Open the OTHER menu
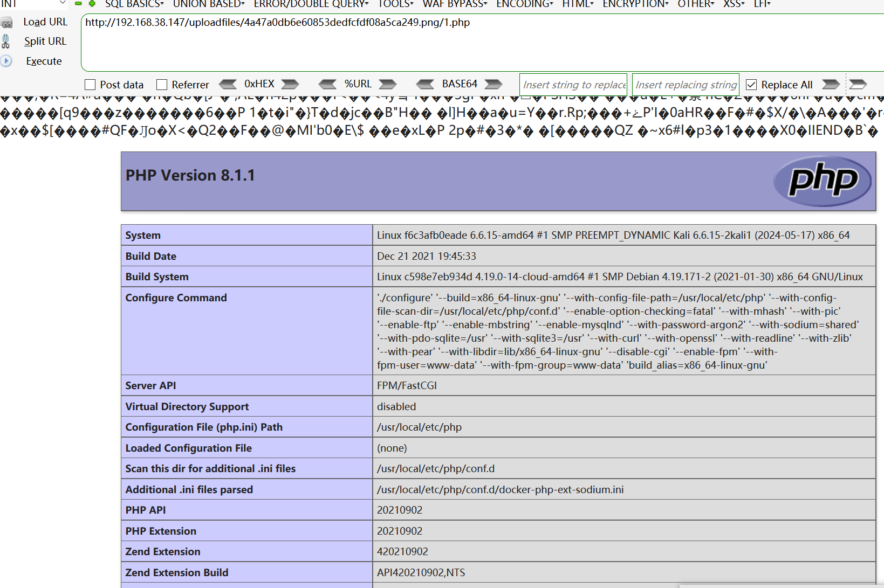 coord(696,4)
